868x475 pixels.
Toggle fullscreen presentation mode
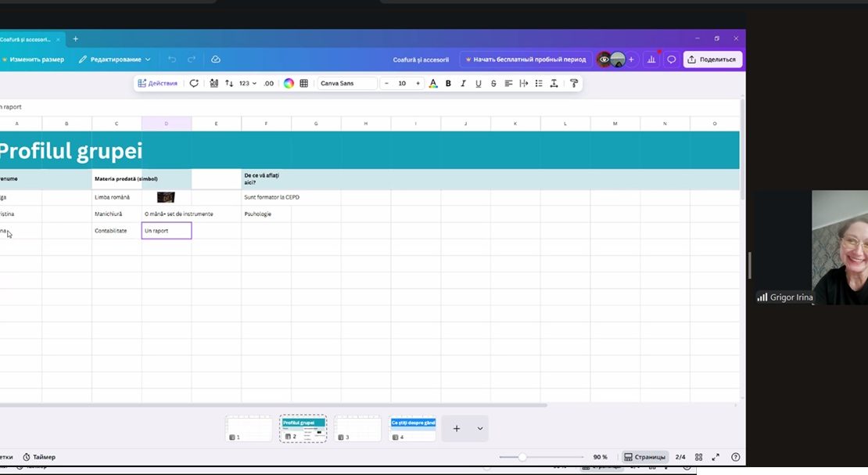pos(716,457)
